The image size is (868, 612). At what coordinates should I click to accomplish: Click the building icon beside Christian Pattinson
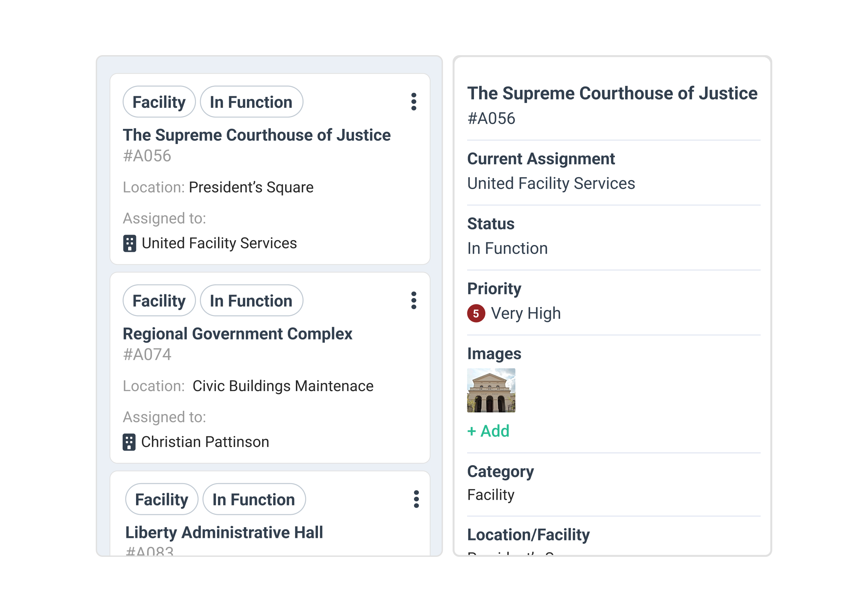coord(129,442)
